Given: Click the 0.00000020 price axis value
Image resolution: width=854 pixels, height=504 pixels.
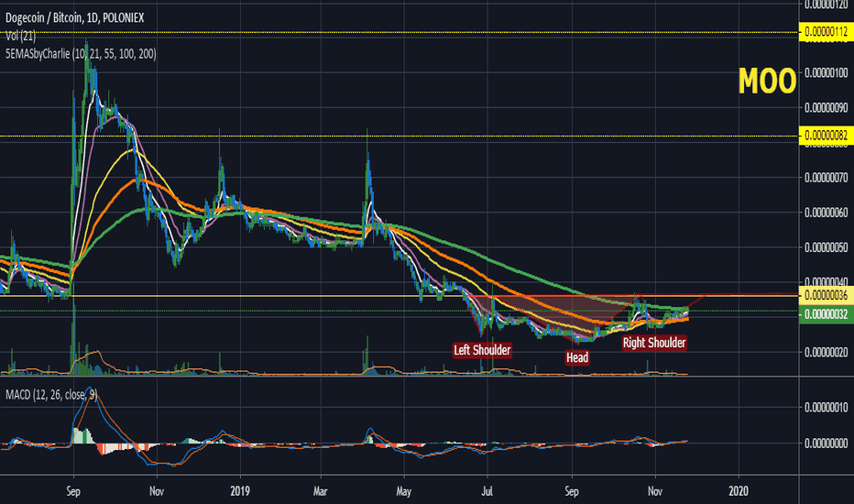Looking at the screenshot, I should point(827,352).
